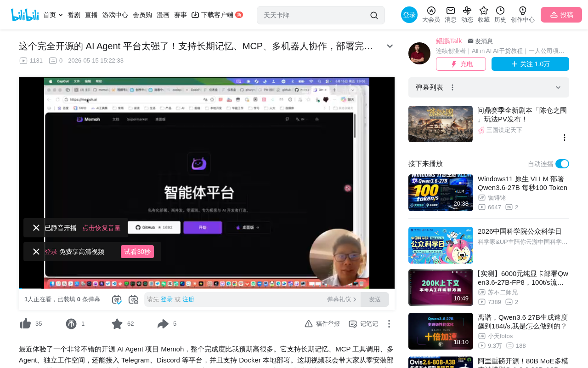Go to 番剧 section
This screenshot has width=588, height=368.
(x=74, y=15)
